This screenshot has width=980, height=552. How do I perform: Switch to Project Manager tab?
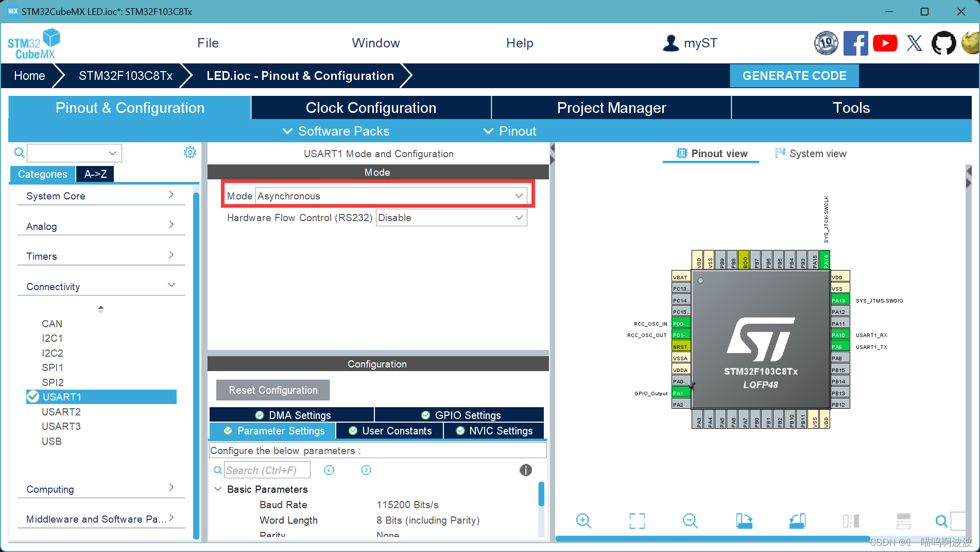coord(611,108)
